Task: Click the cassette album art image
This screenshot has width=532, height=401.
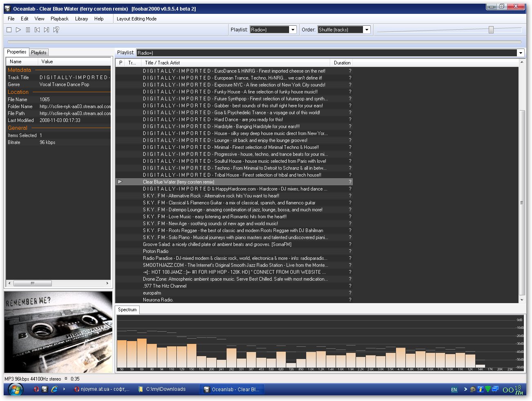Action: (x=58, y=332)
